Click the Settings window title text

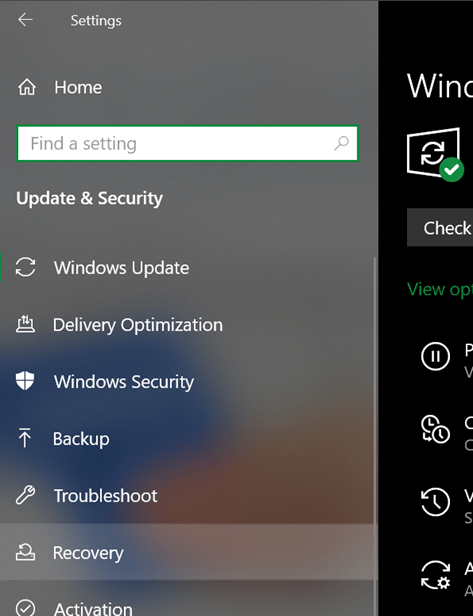coord(96,20)
